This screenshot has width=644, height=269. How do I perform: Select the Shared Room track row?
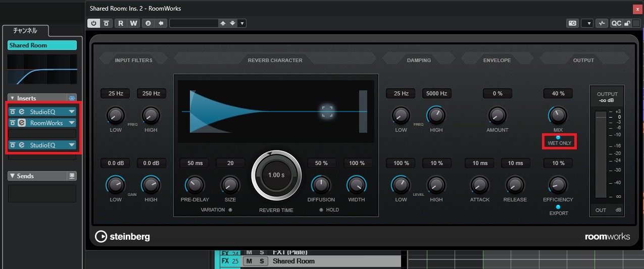click(308, 261)
